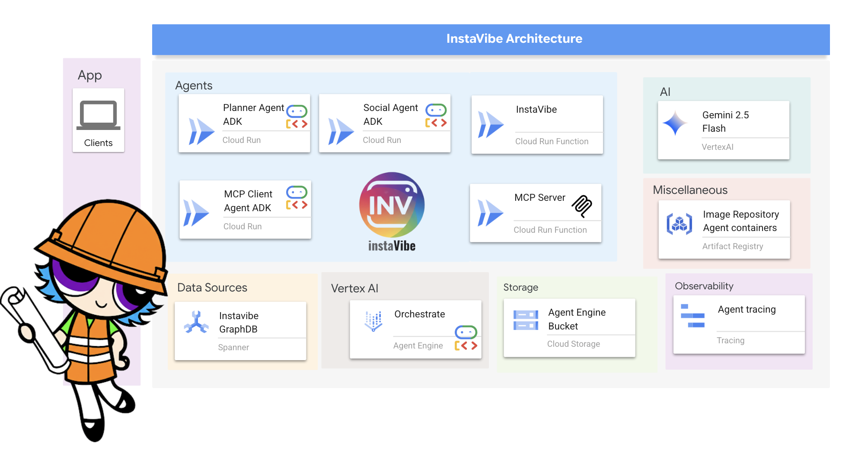Select the Artifact Registry icon in Miscellaneous

point(679,223)
